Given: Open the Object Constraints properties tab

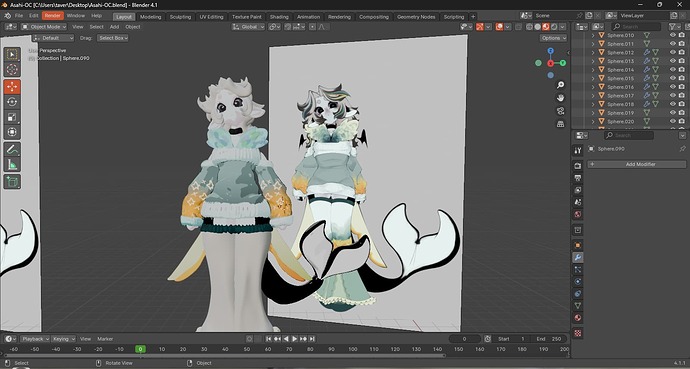Looking at the screenshot, I should click(x=578, y=293).
